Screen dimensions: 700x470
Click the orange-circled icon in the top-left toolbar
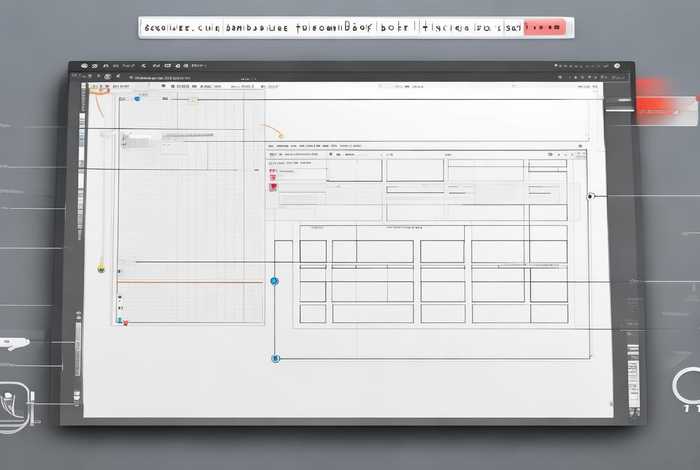tap(98, 88)
